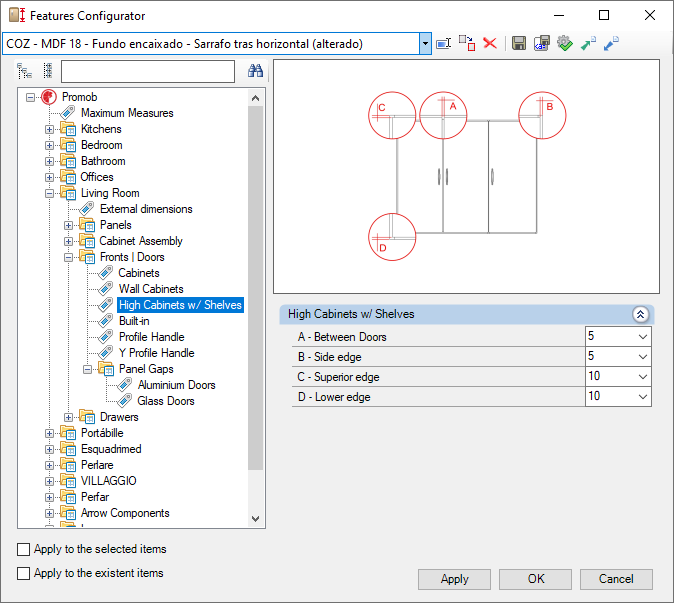Click the red X delete icon
Viewport: 674px width, 603px height.
click(x=490, y=43)
